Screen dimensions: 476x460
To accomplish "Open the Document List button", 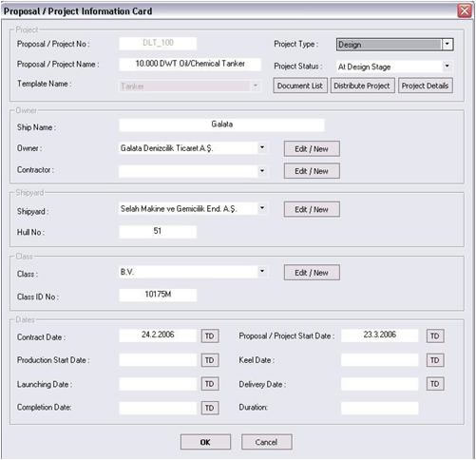I will [300, 86].
